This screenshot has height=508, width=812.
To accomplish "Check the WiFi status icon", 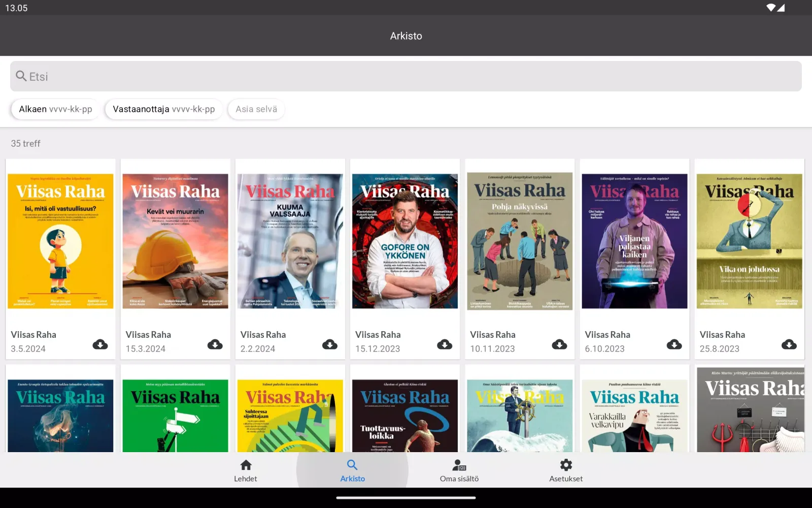I will 771,8.
